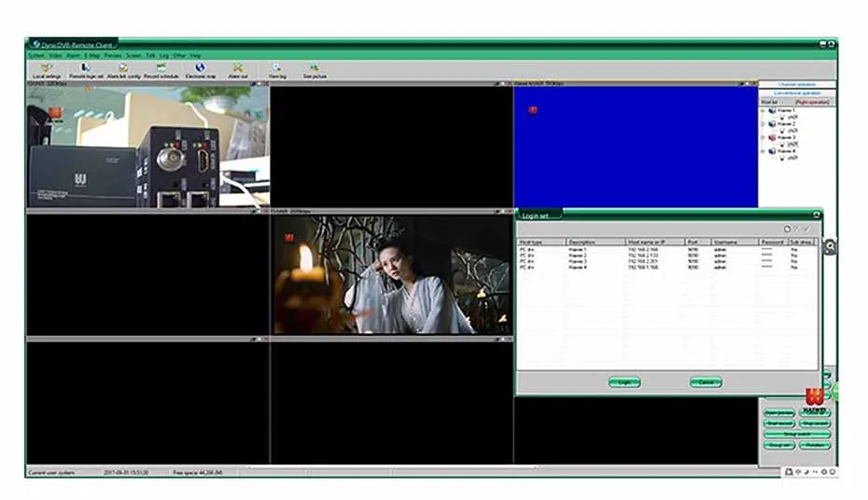This screenshot has width=868, height=500.
Task: Open Remote login set toolbar icon
Action: pyautogui.click(x=86, y=71)
